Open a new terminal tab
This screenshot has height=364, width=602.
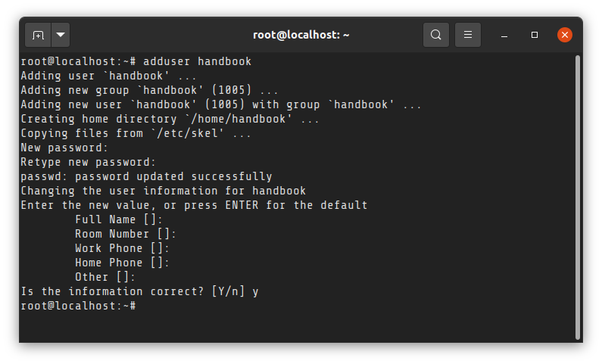coord(38,35)
